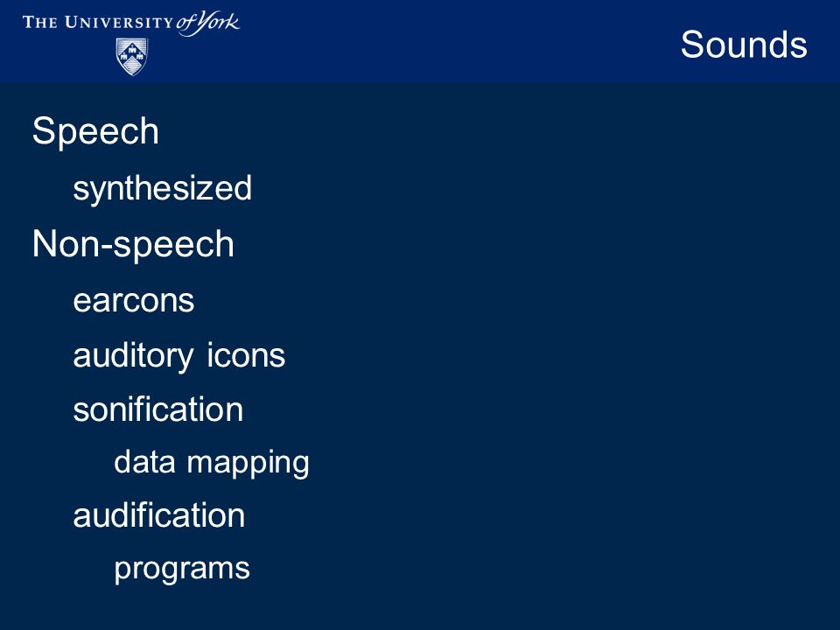The height and width of the screenshot is (630, 840).
Task: Select the 'Speech' heading
Action: pos(95,131)
